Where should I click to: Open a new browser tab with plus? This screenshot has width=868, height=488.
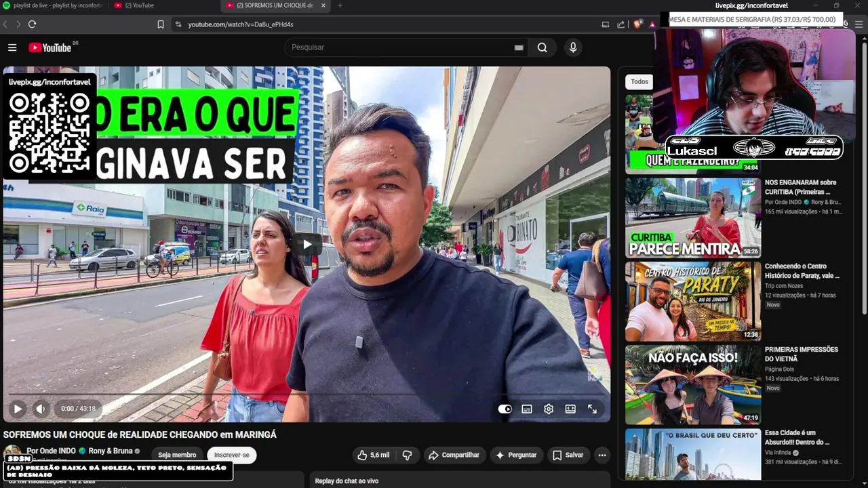pos(340,5)
